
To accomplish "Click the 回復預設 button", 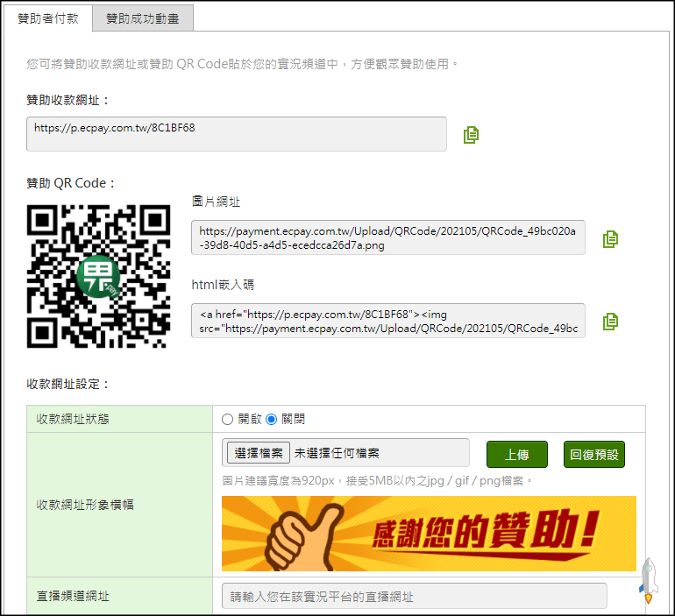I will point(594,454).
